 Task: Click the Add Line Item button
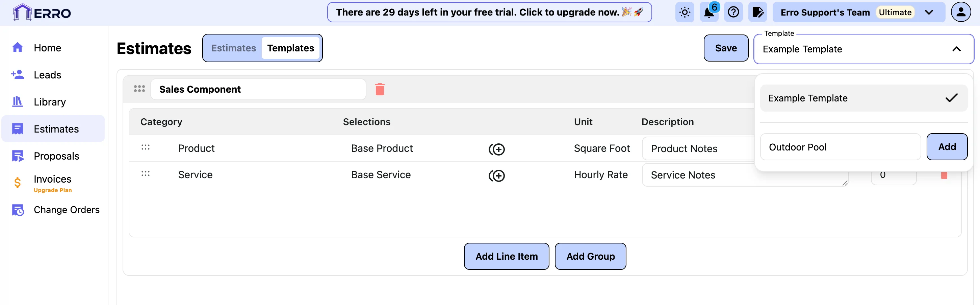click(506, 256)
